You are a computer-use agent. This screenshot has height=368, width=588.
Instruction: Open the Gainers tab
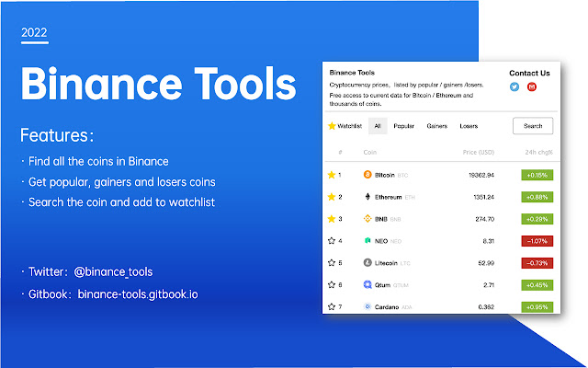pos(437,126)
